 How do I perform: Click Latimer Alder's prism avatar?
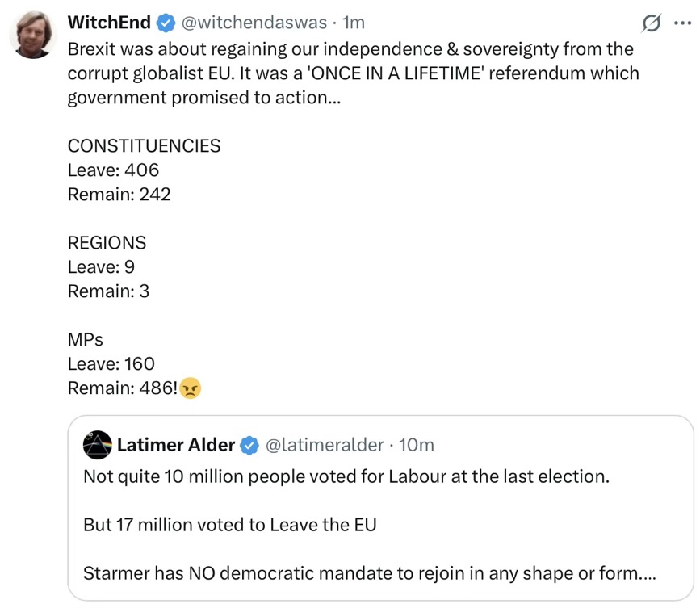point(98,445)
